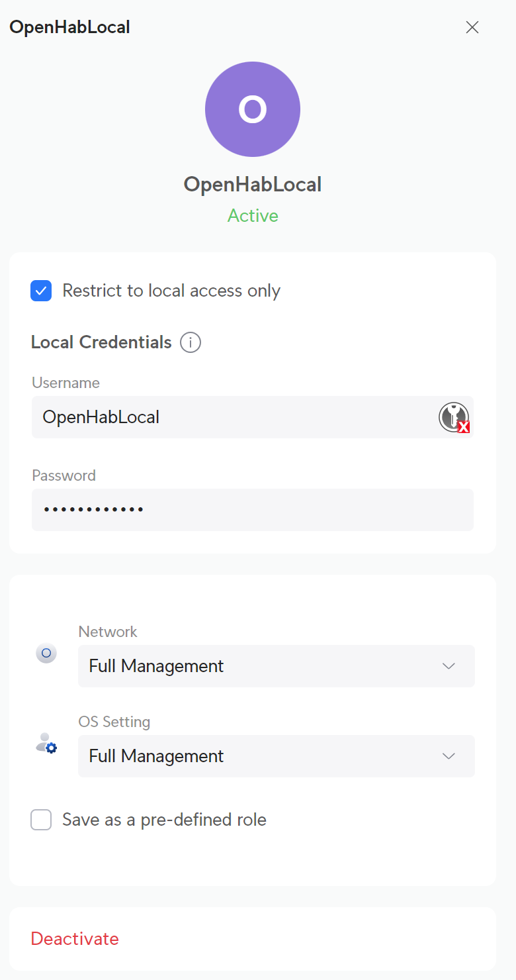Screen dimensions: 516x980
Task: Click the OS Setting user gear icon
Action: (x=46, y=743)
